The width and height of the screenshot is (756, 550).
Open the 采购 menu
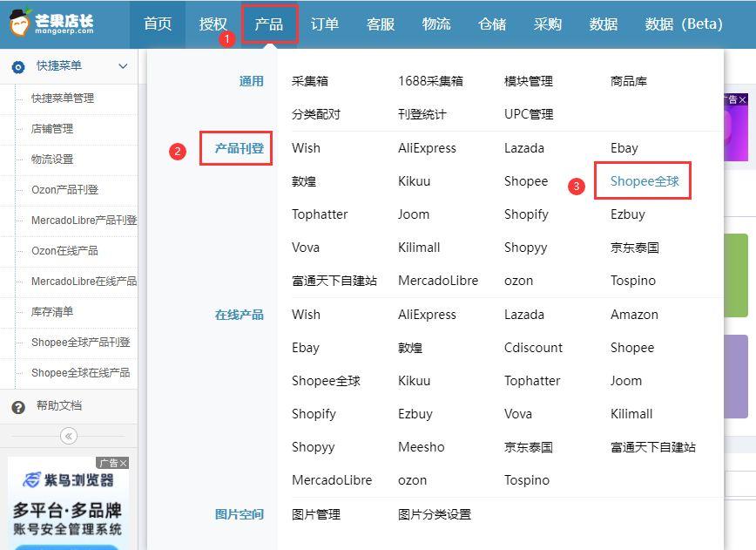pos(548,24)
